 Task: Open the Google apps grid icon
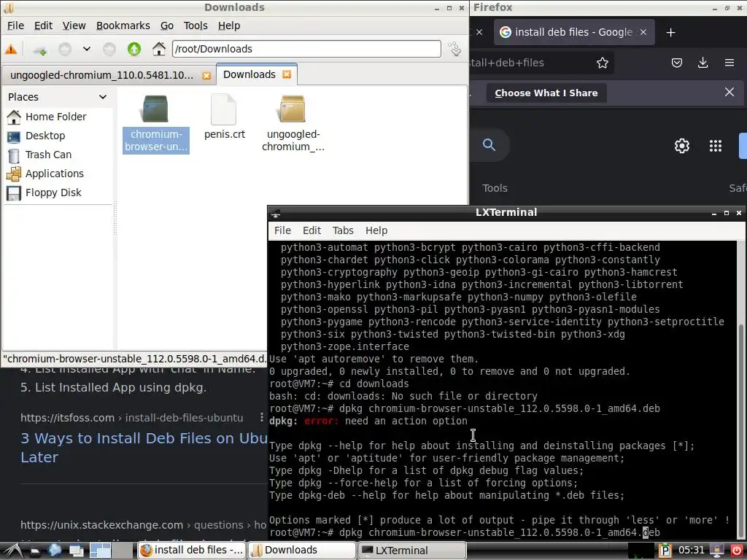(715, 146)
